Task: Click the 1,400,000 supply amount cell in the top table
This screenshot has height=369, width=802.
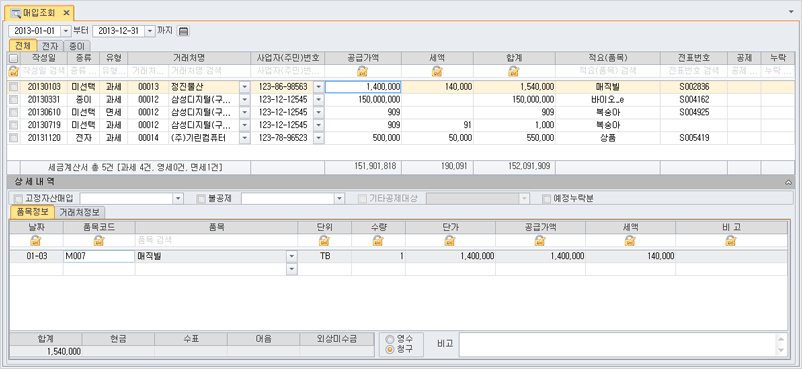Action: coord(363,87)
